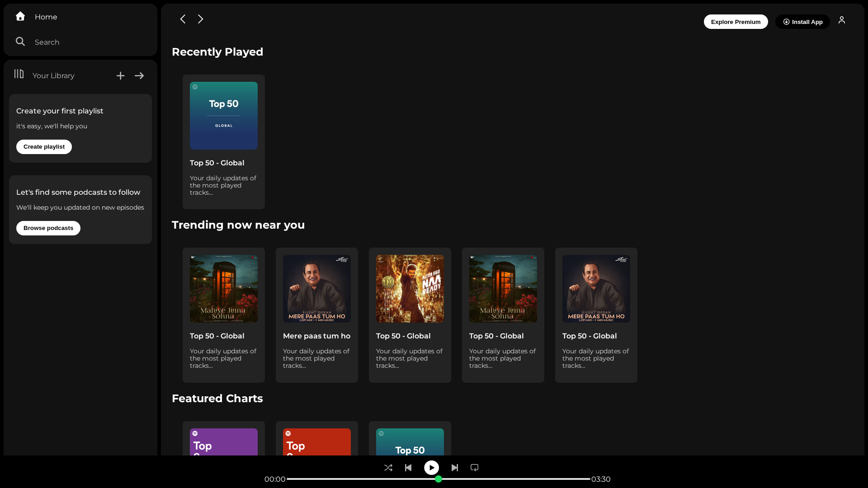
Task: Click the Explore Premium button
Action: 736,22
